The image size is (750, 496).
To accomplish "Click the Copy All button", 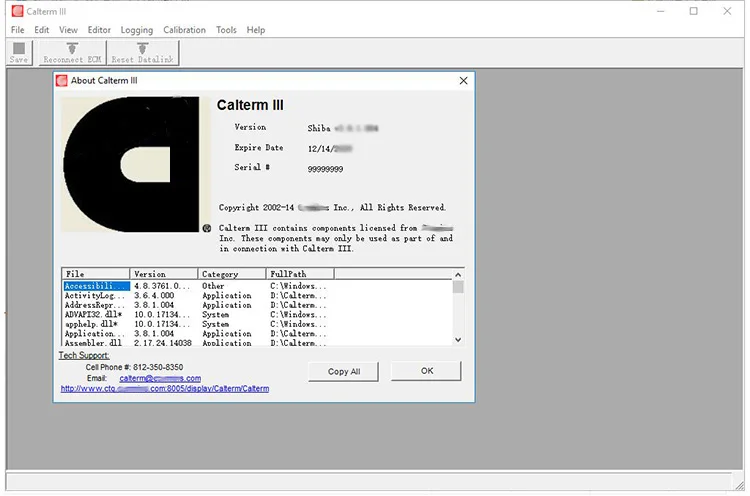I will [x=343, y=372].
